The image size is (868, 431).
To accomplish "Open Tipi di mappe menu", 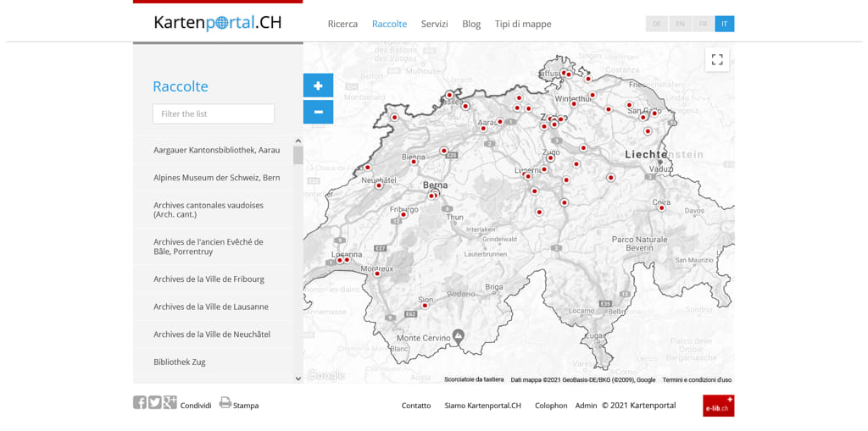I will click(x=523, y=24).
